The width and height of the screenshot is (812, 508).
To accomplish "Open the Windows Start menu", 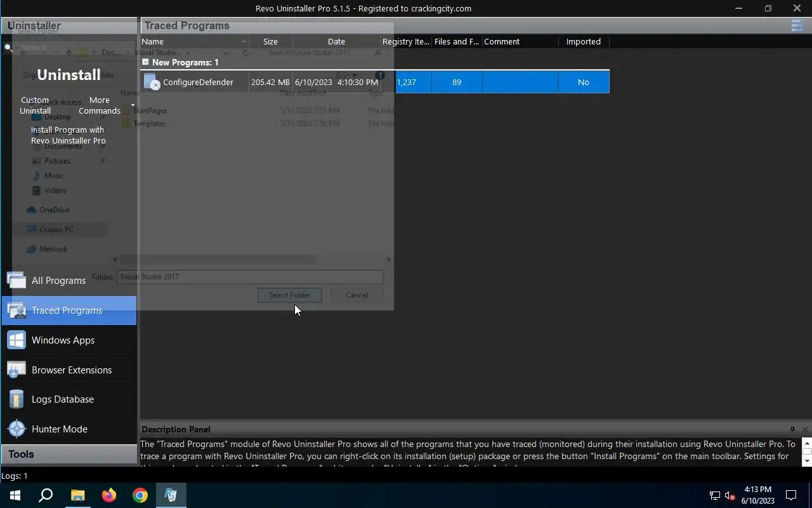I will pos(15,495).
